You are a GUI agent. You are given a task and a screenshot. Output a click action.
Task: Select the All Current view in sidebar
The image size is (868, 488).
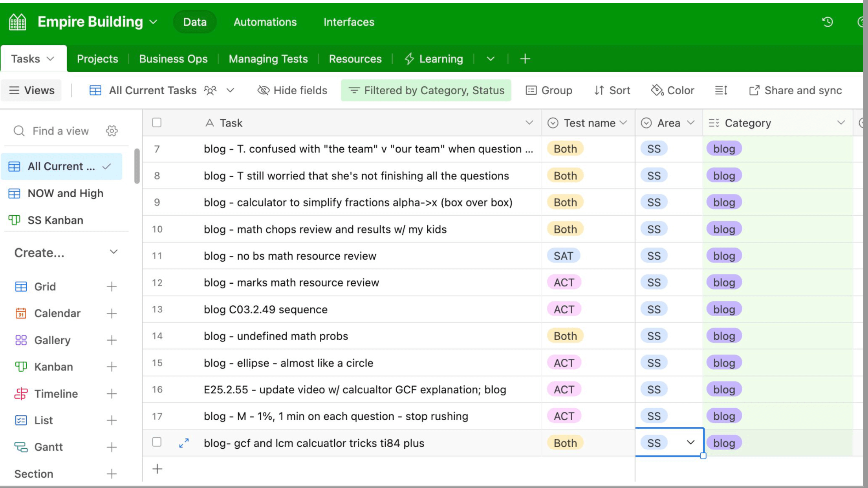62,166
